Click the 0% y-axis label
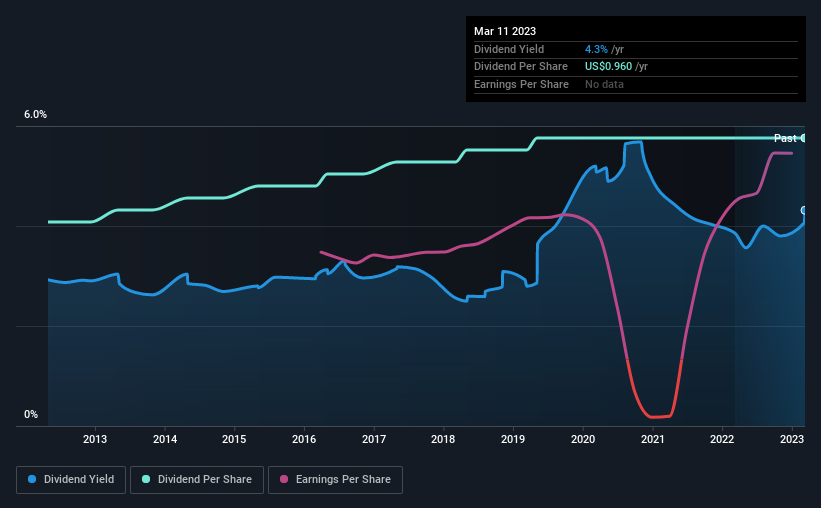 [31, 414]
